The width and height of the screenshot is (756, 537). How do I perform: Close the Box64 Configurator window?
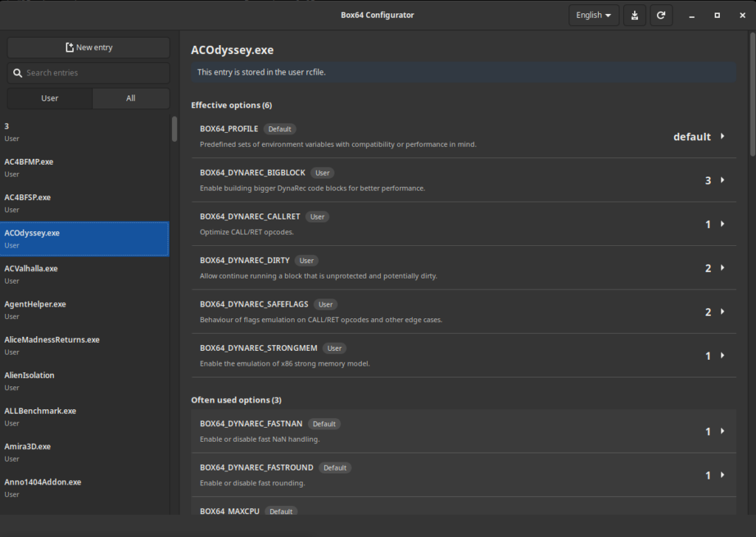743,16
